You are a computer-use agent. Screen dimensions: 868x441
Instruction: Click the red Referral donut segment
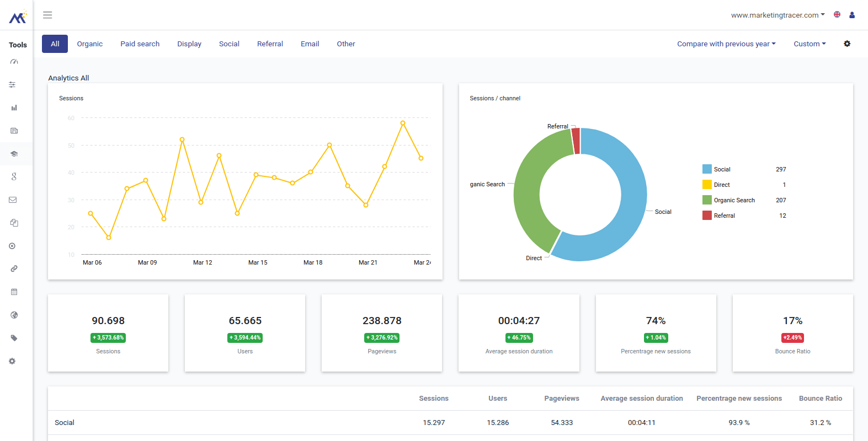coord(576,141)
